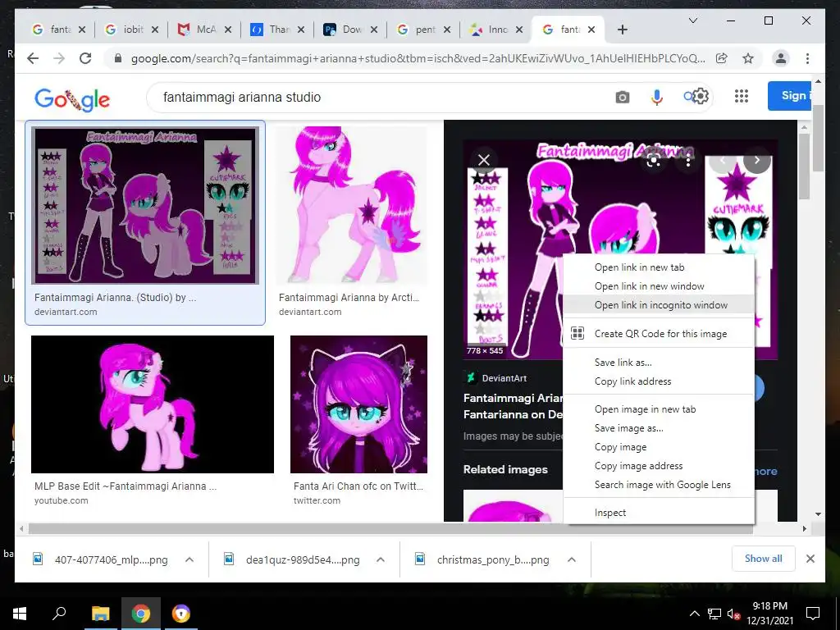
Task: Click the horizontal scrollbar at page bottom
Action: pyautogui.click(x=390, y=529)
